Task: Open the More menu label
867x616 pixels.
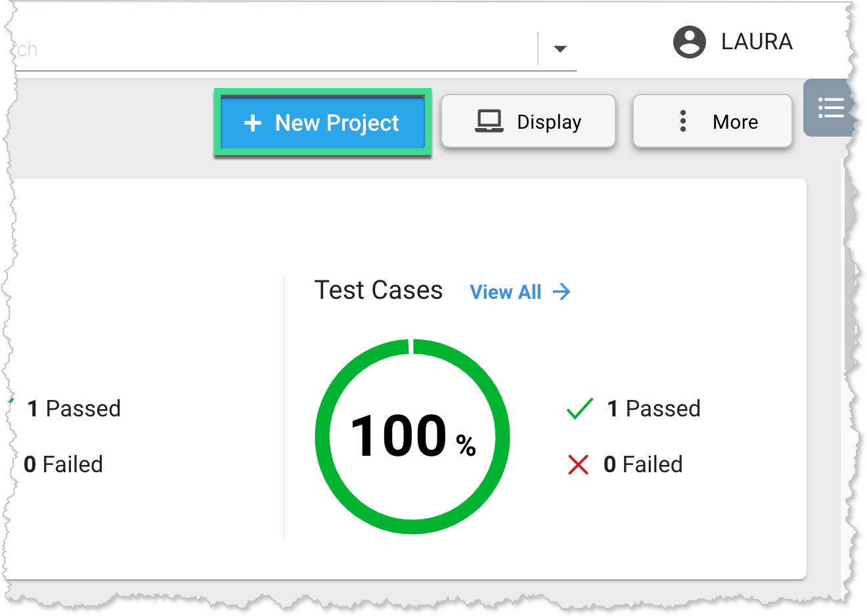Action: click(735, 122)
